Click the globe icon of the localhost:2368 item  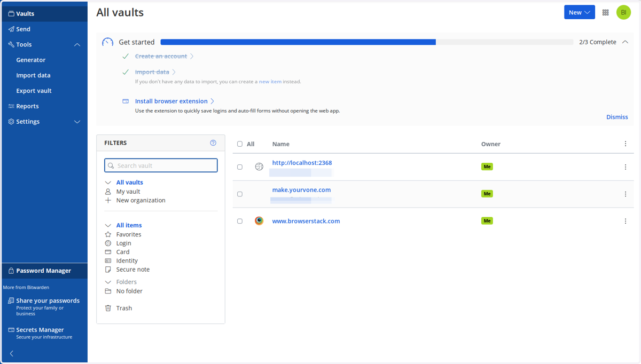pos(259,167)
